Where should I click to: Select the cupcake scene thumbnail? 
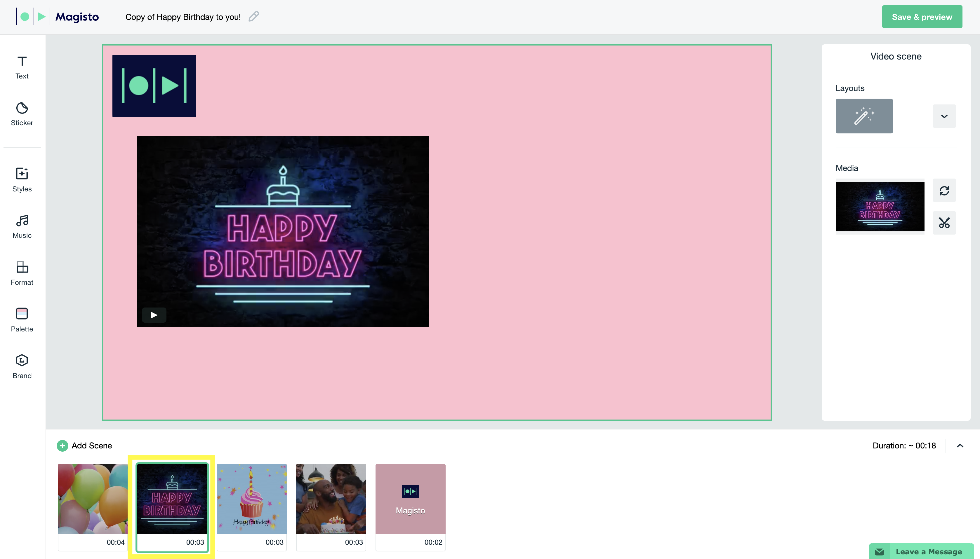(x=252, y=499)
